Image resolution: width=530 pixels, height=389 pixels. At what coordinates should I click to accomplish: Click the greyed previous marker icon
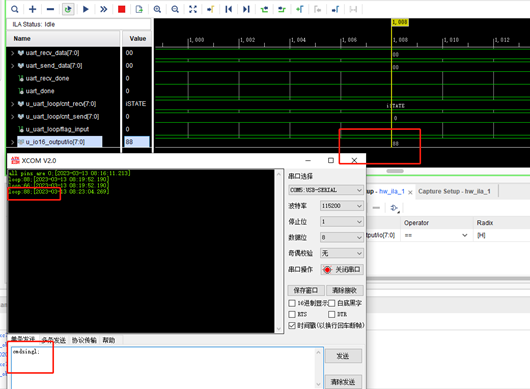317,9
